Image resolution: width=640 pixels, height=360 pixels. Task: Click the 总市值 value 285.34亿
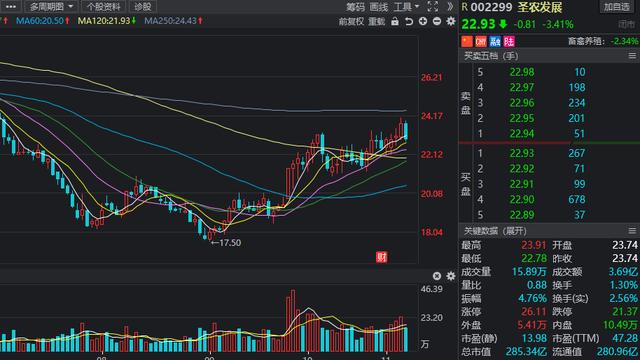click(526, 351)
